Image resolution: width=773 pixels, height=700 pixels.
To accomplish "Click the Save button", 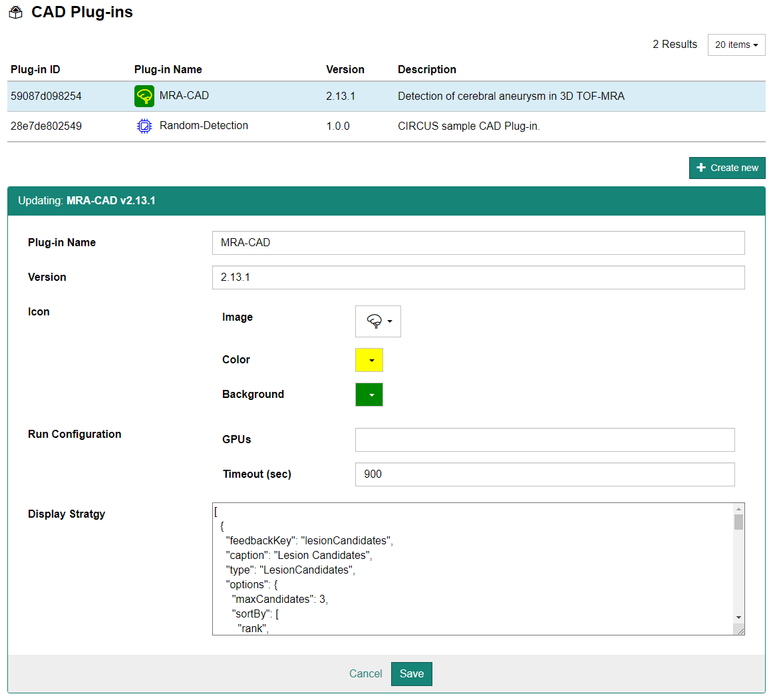I will pos(411,673).
